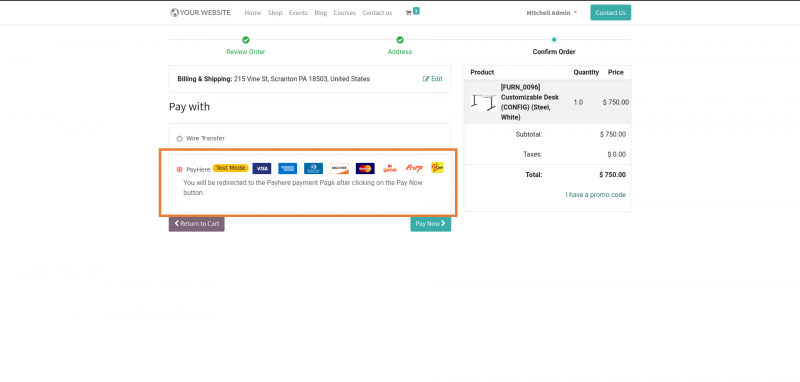This screenshot has height=382, width=800.
Task: Click the YOUR WEBSITE brand text
Action: click(x=205, y=12)
